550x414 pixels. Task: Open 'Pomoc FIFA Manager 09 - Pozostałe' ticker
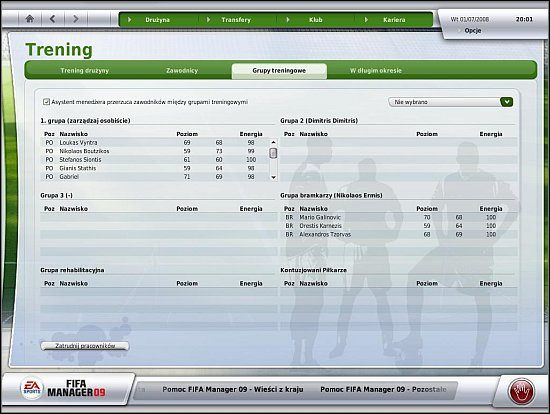coord(383,389)
